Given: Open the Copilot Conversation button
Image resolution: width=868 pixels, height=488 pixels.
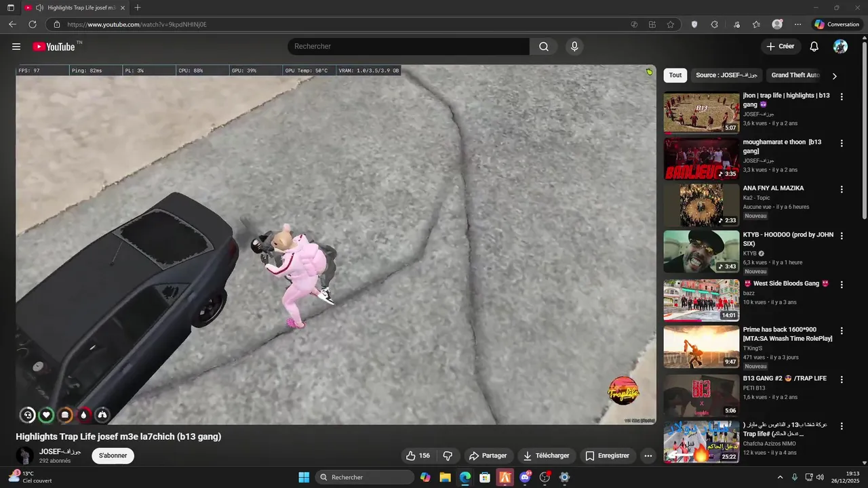Looking at the screenshot, I should click(x=837, y=24).
